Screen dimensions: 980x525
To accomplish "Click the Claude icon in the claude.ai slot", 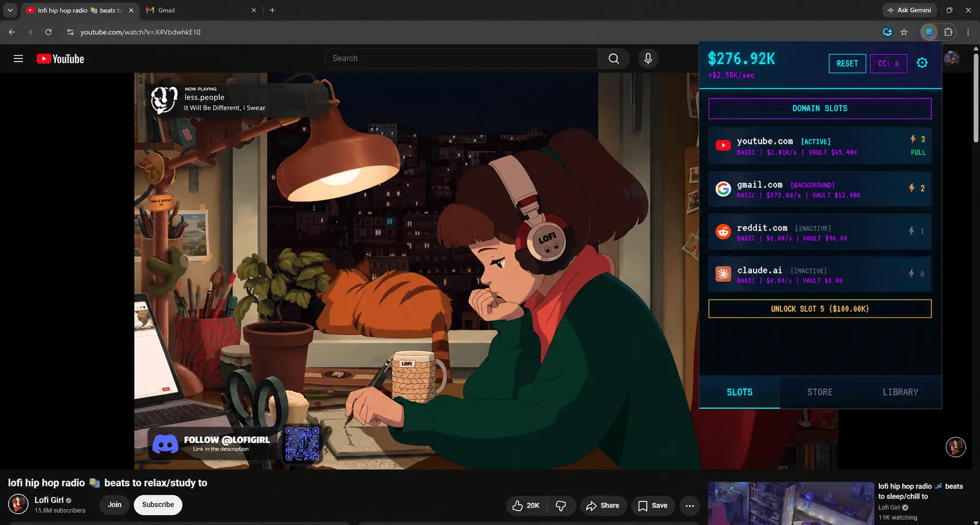I will [723, 274].
